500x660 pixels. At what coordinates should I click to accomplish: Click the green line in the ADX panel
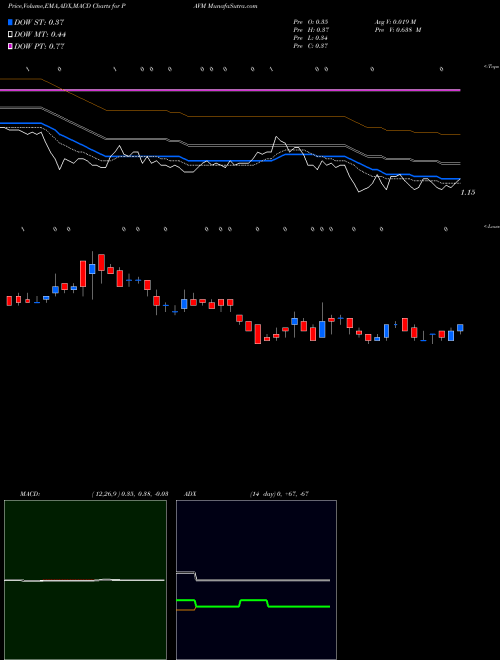click(253, 604)
